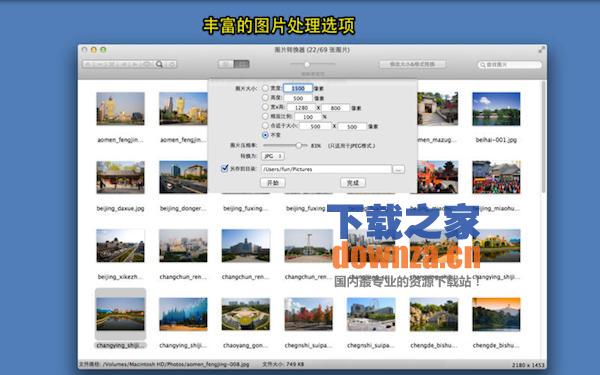Select the beijing_miaohu... thumbnail
The image size is (600, 375).
[496, 178]
